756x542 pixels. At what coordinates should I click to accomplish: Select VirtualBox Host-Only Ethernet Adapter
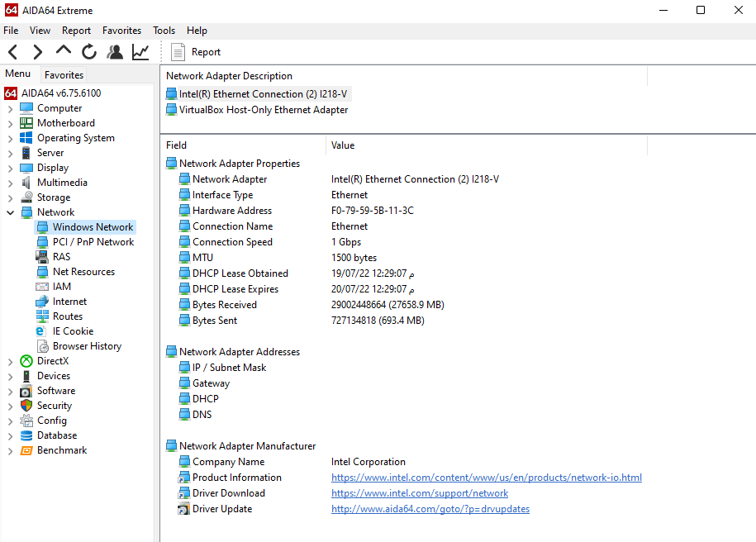click(x=257, y=109)
